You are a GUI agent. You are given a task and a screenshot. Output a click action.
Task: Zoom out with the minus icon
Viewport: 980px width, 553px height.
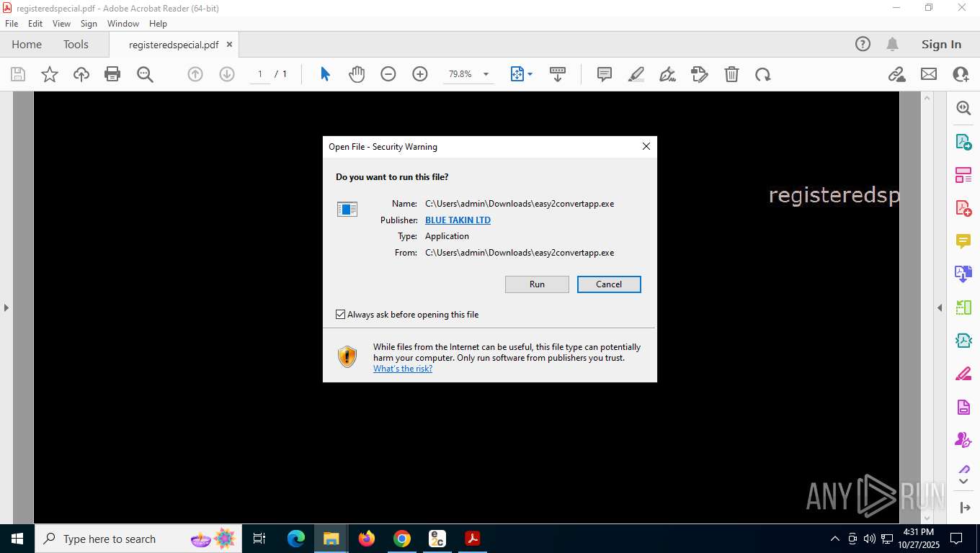pyautogui.click(x=388, y=74)
